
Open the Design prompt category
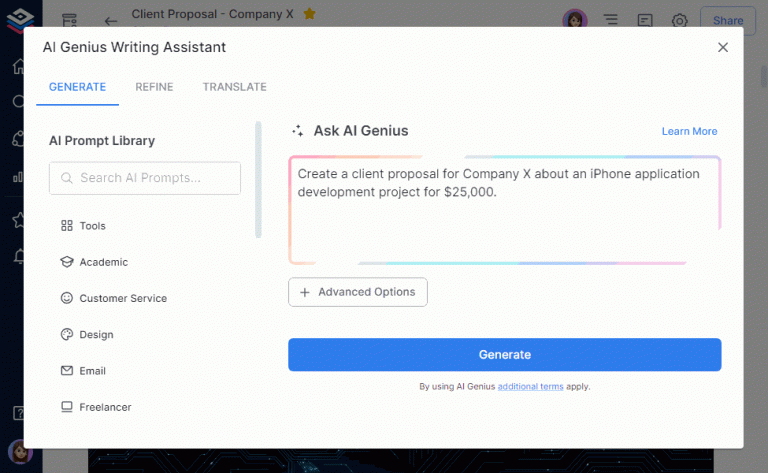(96, 335)
